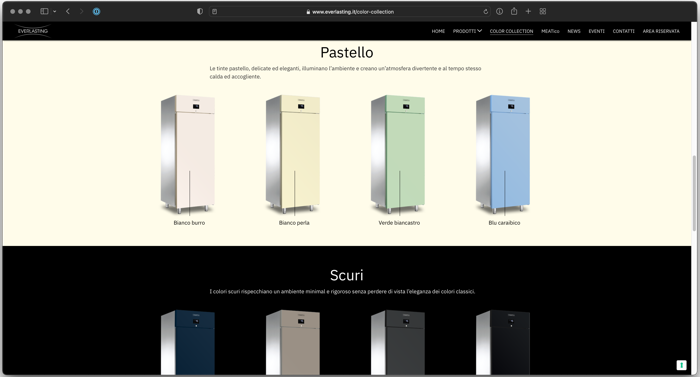Click the everlasting.it address bar
The width and height of the screenshot is (700, 377).
click(x=350, y=12)
